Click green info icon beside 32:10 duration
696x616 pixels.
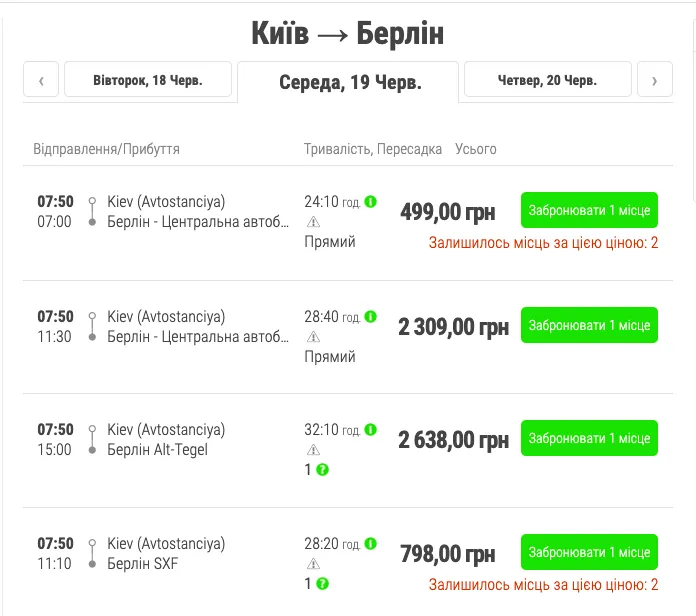pyautogui.click(x=371, y=430)
